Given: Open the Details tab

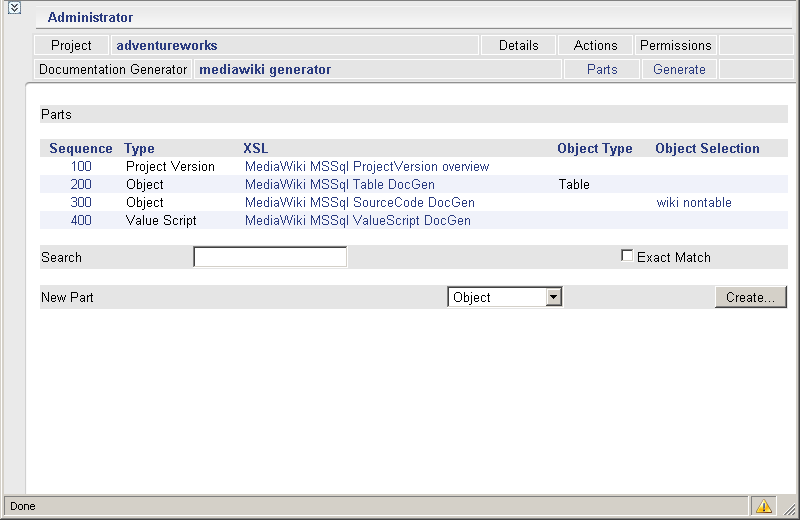Looking at the screenshot, I should click(518, 45).
